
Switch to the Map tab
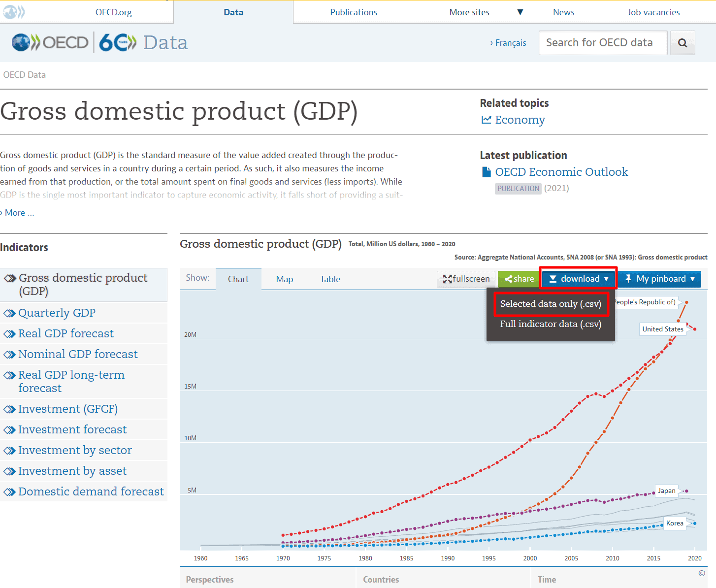coord(284,279)
